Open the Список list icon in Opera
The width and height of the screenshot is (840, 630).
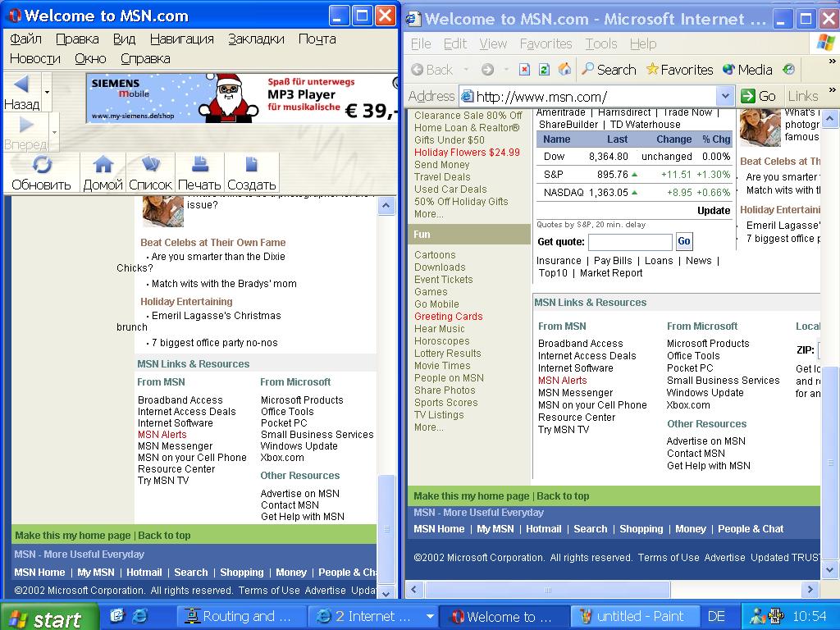[x=151, y=164]
